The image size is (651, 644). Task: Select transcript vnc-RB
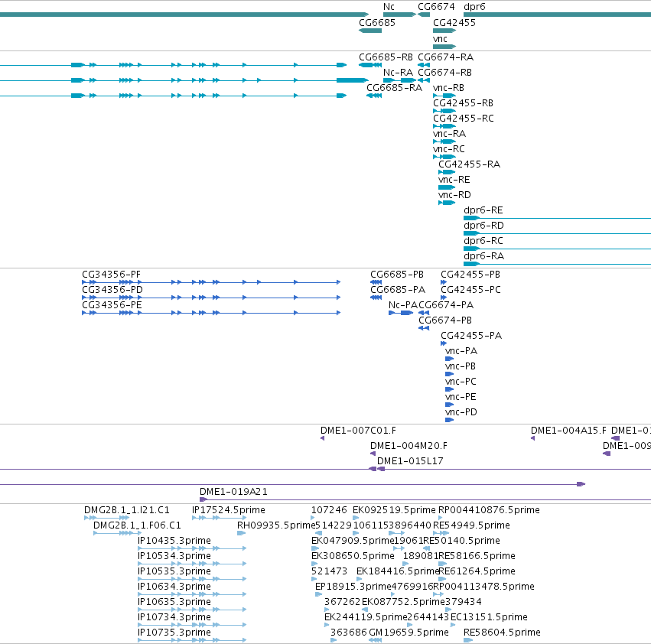pos(448,88)
